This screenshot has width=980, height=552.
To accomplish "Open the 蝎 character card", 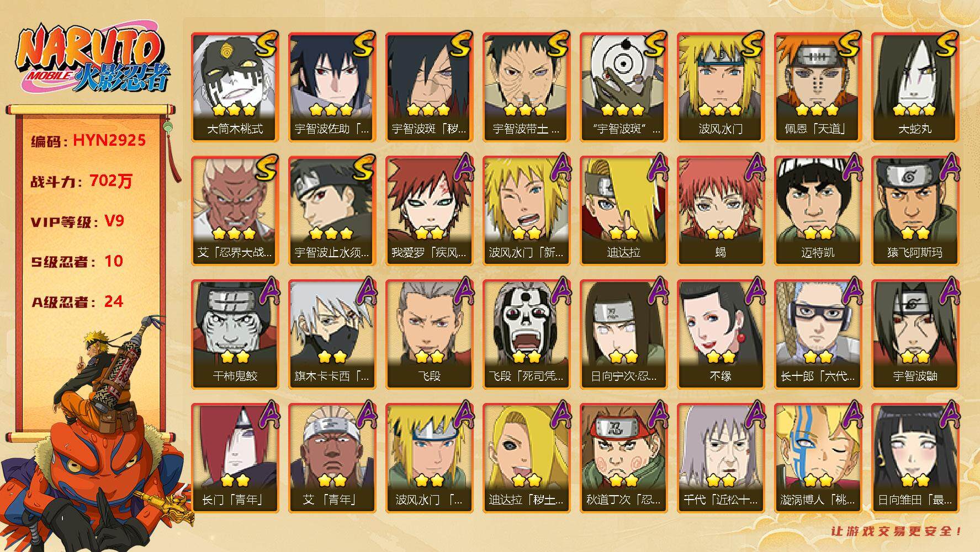I will pos(721,211).
